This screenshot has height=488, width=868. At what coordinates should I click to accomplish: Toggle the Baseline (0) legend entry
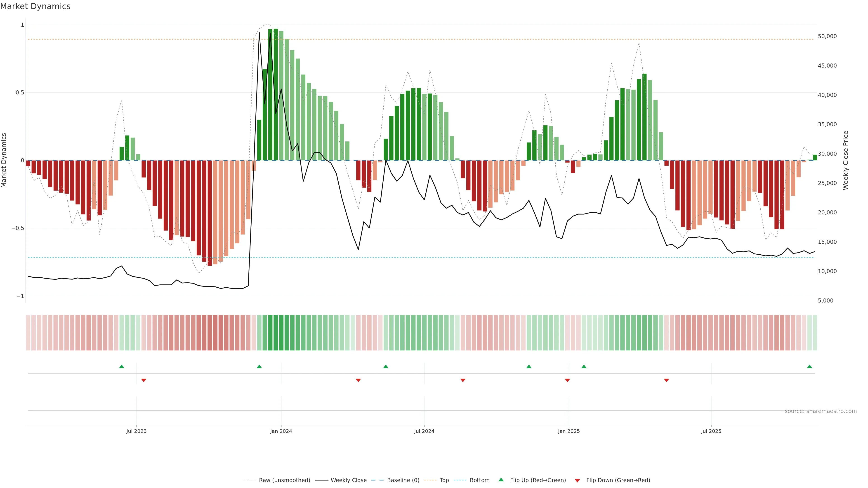(x=403, y=480)
